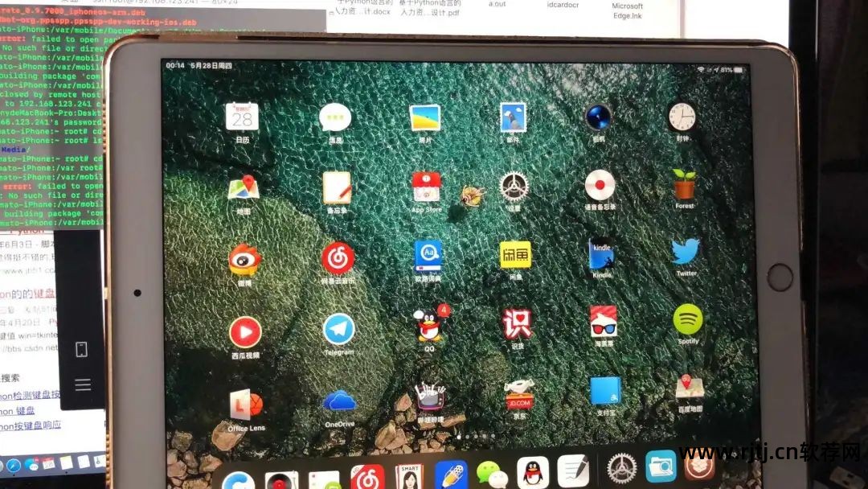Screen dimensions: 868x489
Task: Open the 微博 Weibo app
Action: click(244, 260)
